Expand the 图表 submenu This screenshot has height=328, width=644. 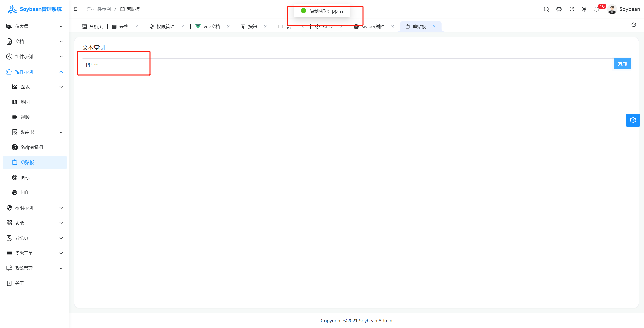[34, 87]
